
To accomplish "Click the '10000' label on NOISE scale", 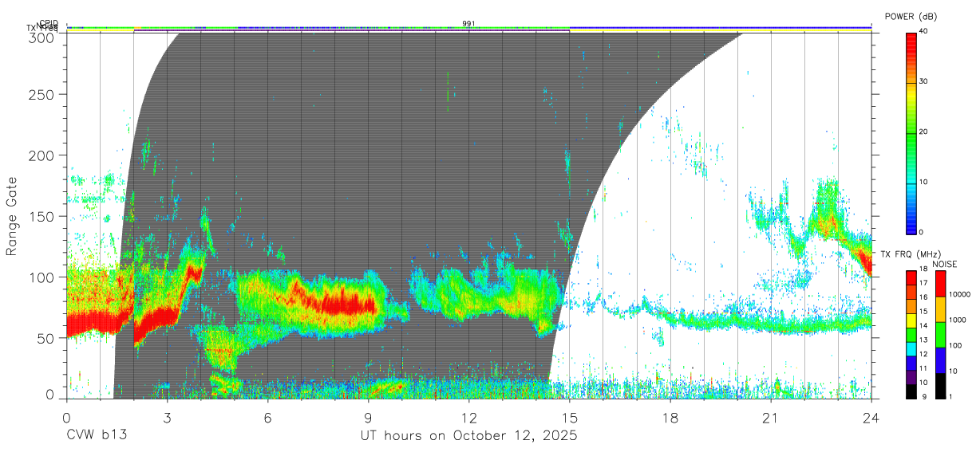I will 960,294.
